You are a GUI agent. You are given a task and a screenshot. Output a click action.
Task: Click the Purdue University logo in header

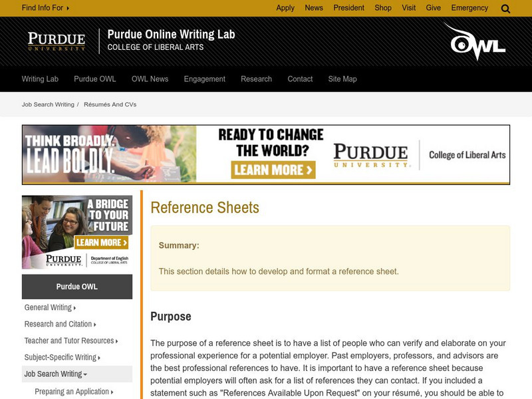57,41
